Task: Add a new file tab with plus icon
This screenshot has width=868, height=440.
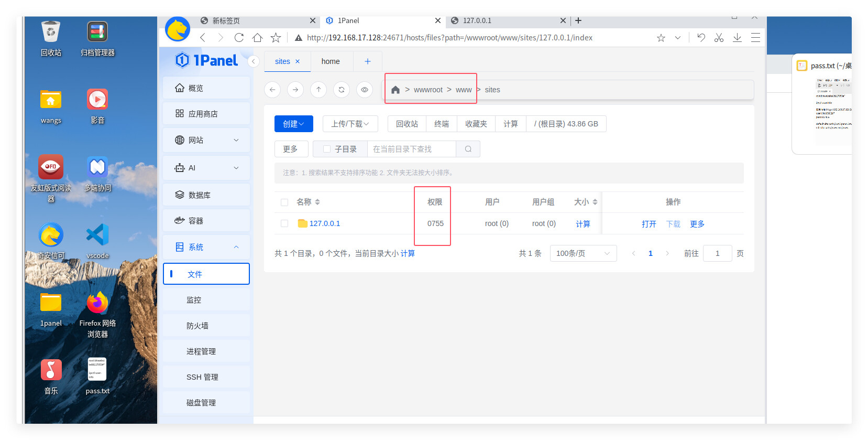Action: 368,61
